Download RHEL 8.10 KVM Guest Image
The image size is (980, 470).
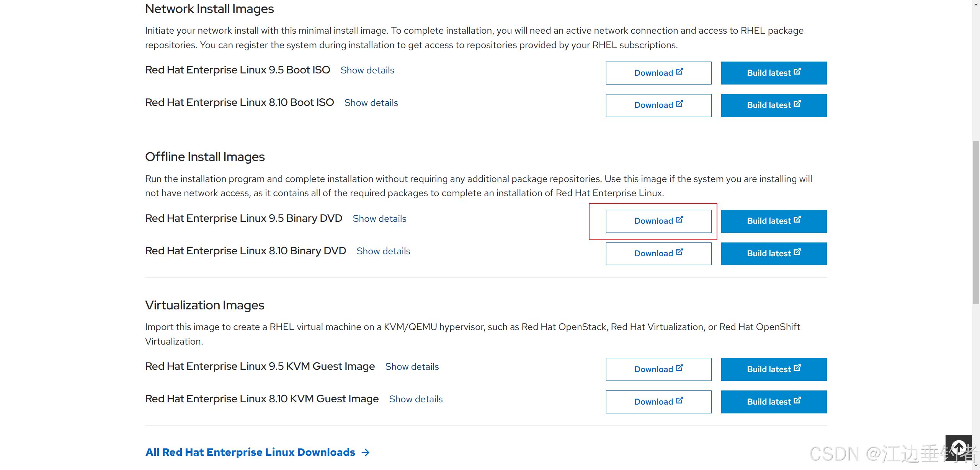[x=658, y=402]
